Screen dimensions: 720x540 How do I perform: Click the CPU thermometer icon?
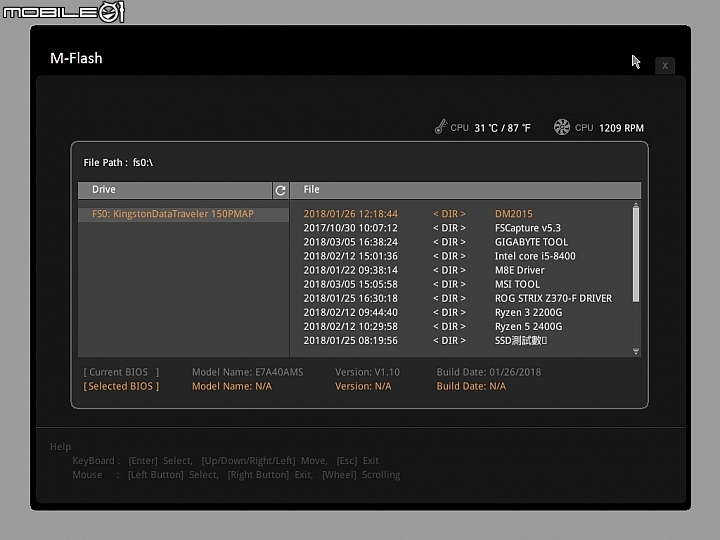pyautogui.click(x=441, y=127)
